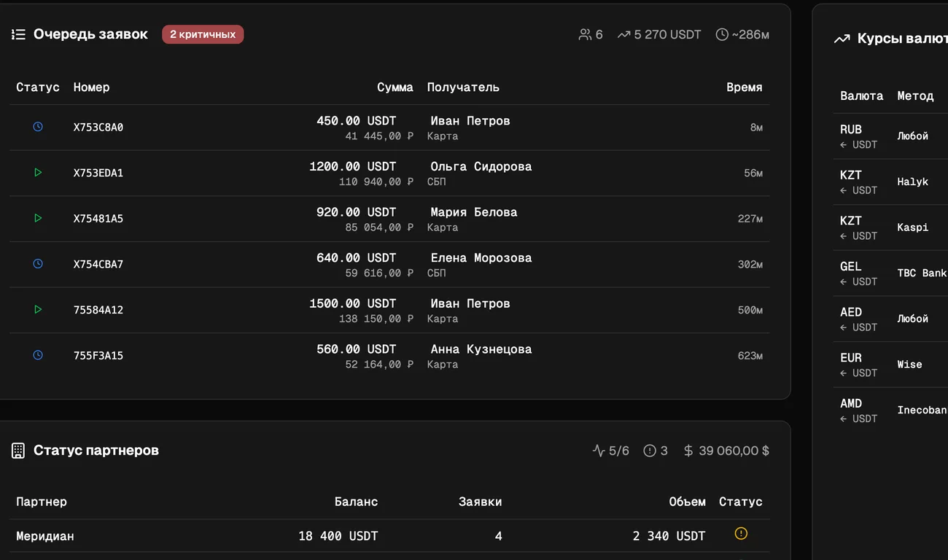This screenshot has height=560, width=948.
Task: Click the queue list icon beside Очередь заявок
Action: 18,34
